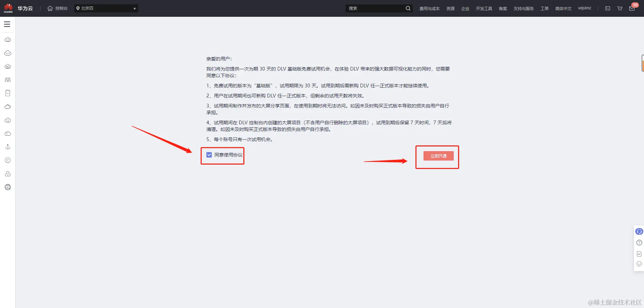Expand the 北京四 region dropdown
Screen dimensions: 644x308
pyautogui.click(x=106, y=8)
